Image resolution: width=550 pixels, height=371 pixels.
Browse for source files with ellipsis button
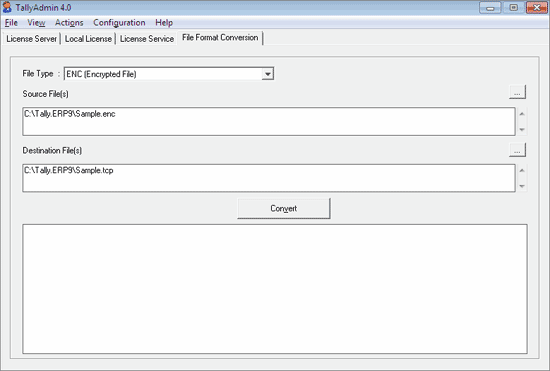point(517,92)
